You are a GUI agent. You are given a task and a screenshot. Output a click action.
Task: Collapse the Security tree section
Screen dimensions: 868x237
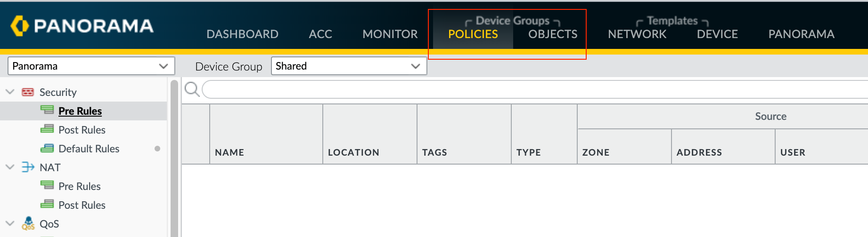(x=10, y=92)
